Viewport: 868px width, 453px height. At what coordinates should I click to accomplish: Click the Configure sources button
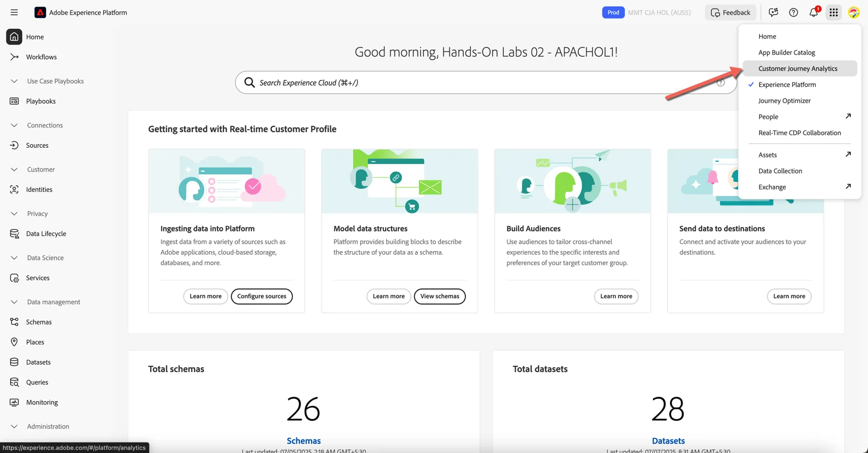tap(262, 296)
